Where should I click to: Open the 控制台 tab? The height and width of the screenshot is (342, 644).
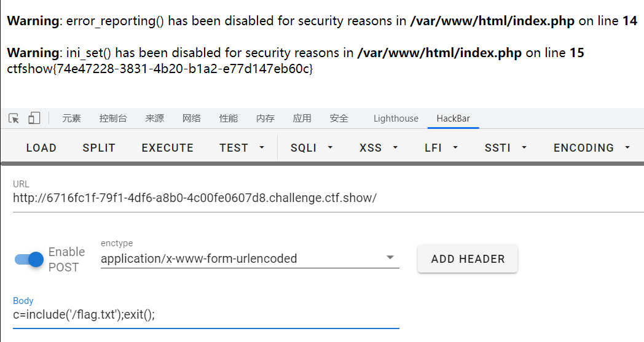pyautogui.click(x=113, y=119)
